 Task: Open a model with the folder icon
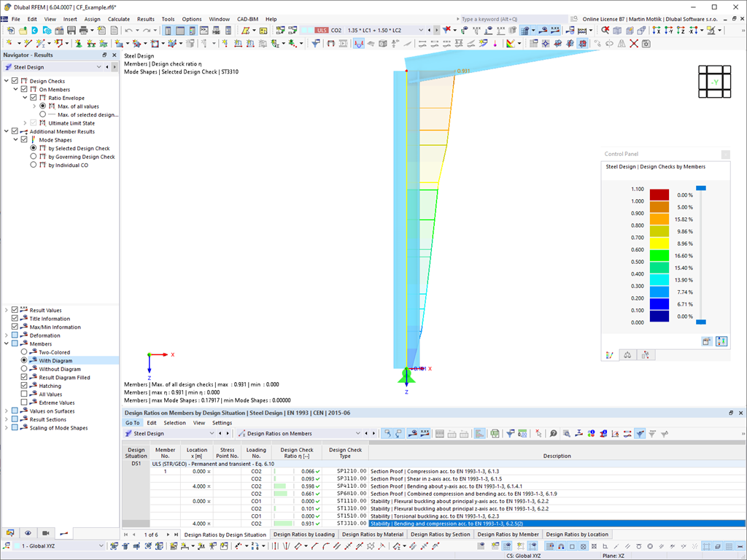23,31
